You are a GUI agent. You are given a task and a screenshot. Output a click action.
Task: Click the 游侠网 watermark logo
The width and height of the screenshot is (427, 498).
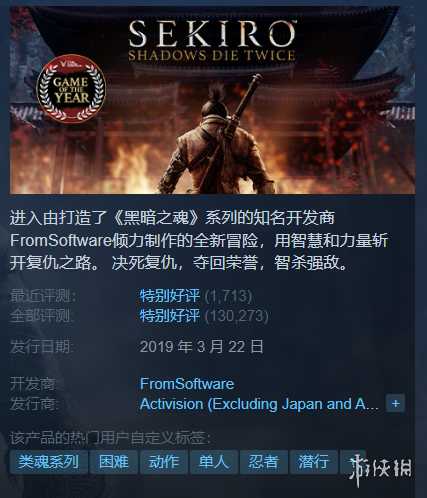coord(380,470)
